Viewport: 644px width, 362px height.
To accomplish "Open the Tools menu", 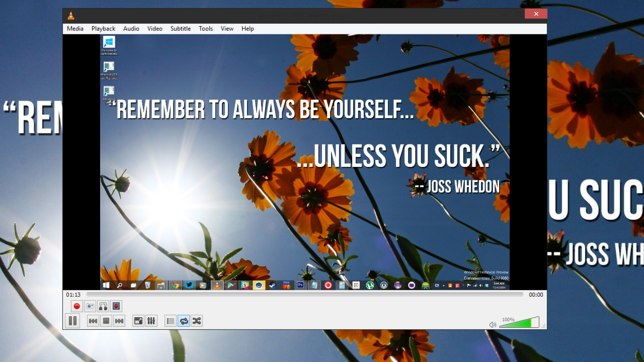I will [x=206, y=29].
